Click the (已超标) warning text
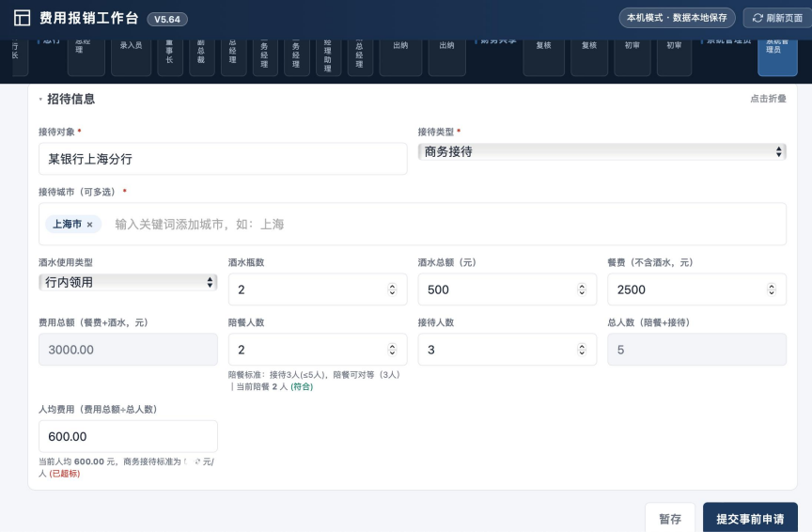This screenshot has width=812, height=532. (x=65, y=474)
